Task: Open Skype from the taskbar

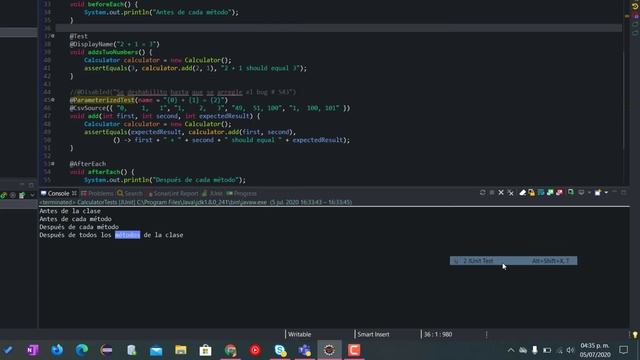Action: tap(280, 350)
